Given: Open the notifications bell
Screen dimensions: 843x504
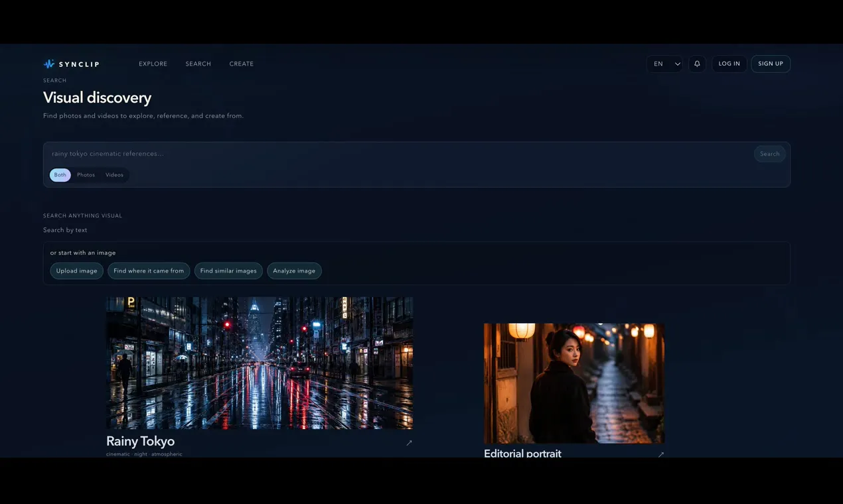Looking at the screenshot, I should [697, 64].
